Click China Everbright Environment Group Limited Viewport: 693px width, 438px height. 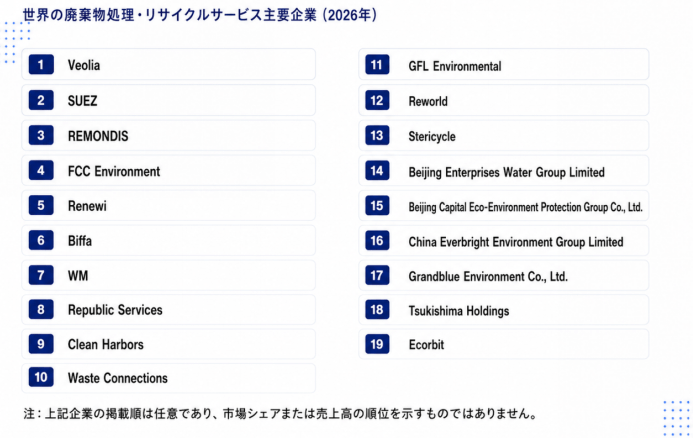[516, 242]
